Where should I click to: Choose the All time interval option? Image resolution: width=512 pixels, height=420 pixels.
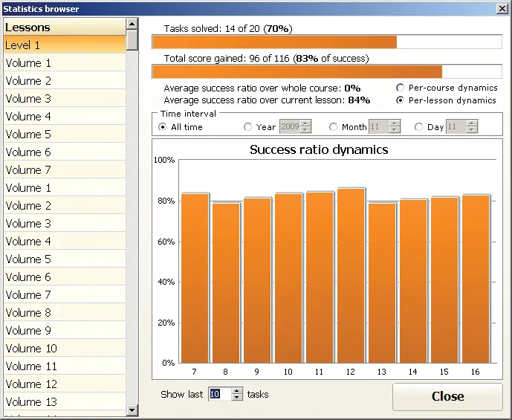coord(162,127)
